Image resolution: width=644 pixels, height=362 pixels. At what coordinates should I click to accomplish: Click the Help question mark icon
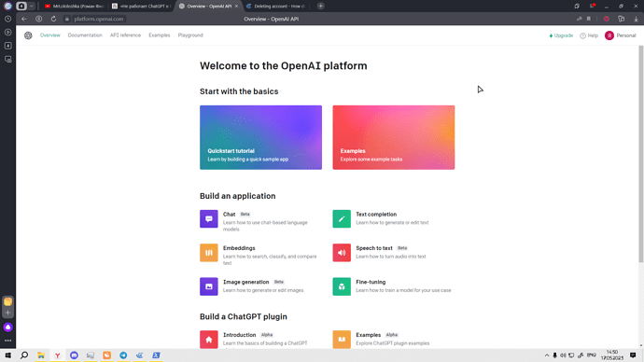click(582, 35)
